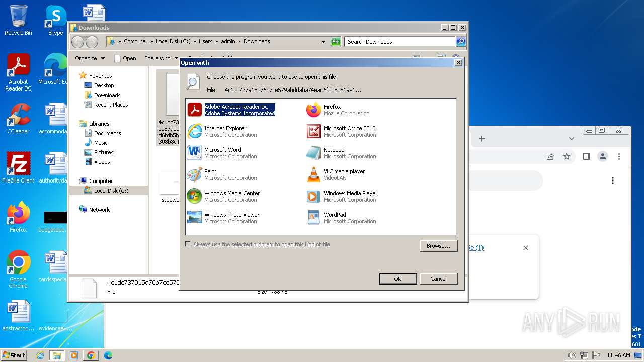Open the Chrome profile avatar
This screenshot has width=644, height=362.
(x=602, y=156)
